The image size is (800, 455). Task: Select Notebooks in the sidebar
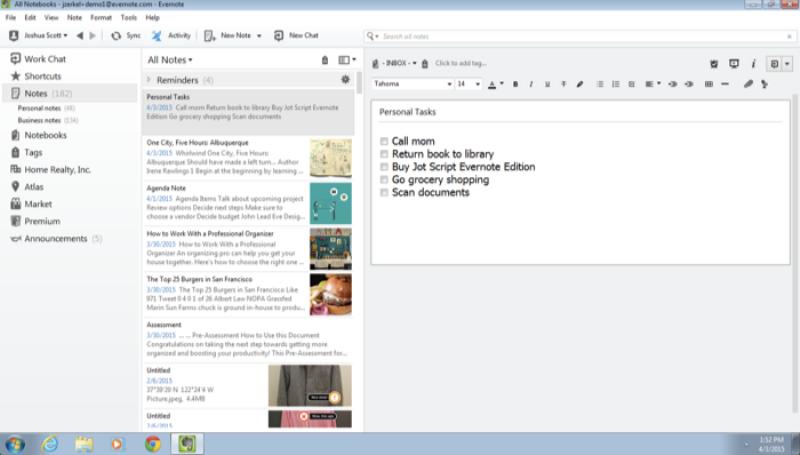point(45,135)
